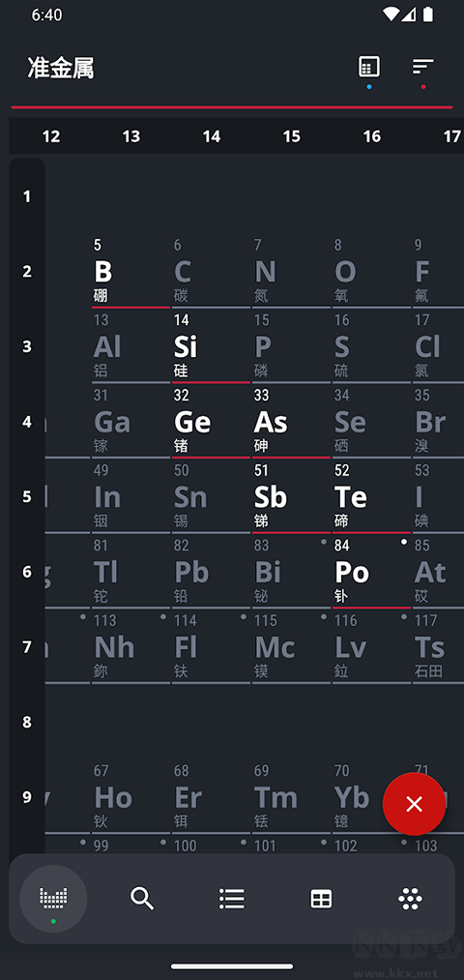
Task: Tap the Antimony (Sb) element cell
Action: tap(291, 496)
